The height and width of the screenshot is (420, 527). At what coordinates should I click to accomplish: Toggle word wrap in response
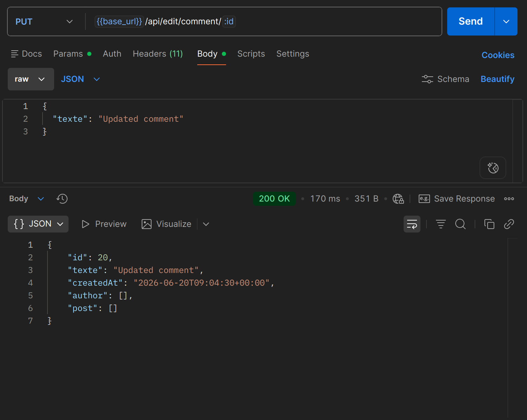tap(412, 224)
